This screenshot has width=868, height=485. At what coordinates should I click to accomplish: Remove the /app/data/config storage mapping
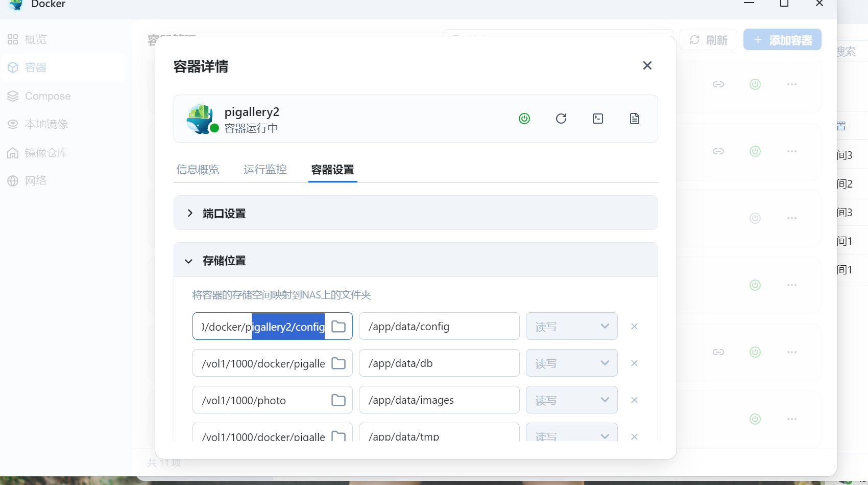click(x=634, y=326)
